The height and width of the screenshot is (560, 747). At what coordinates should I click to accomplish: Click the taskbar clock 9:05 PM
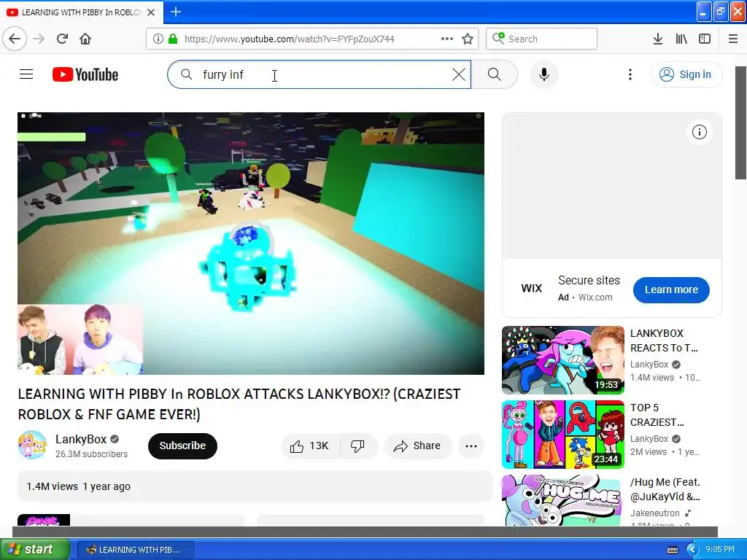tap(720, 549)
